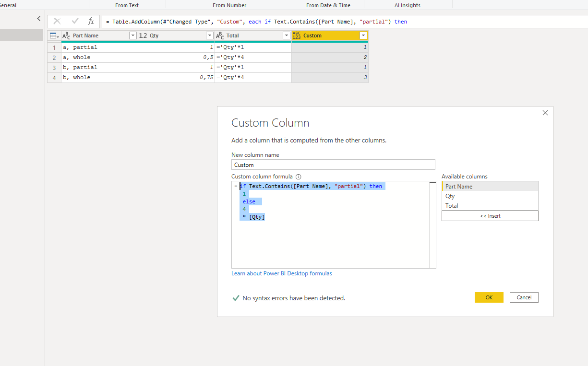Open the Total column filter dropdown

tap(287, 35)
